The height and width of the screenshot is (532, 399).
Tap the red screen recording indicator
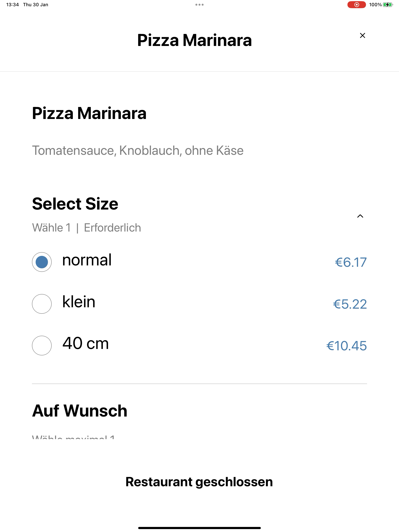click(356, 4)
